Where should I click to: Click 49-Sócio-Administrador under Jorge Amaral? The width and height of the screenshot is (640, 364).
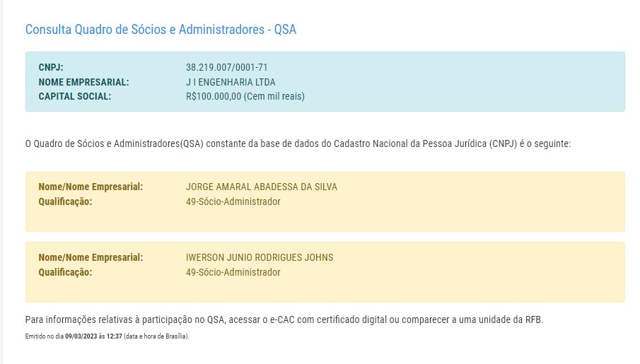233,201
